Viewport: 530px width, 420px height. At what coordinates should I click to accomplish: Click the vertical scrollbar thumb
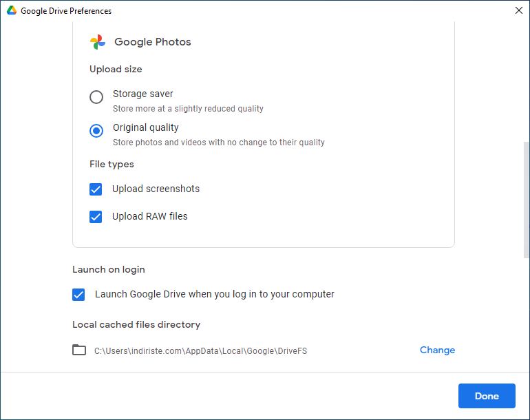coord(526,200)
